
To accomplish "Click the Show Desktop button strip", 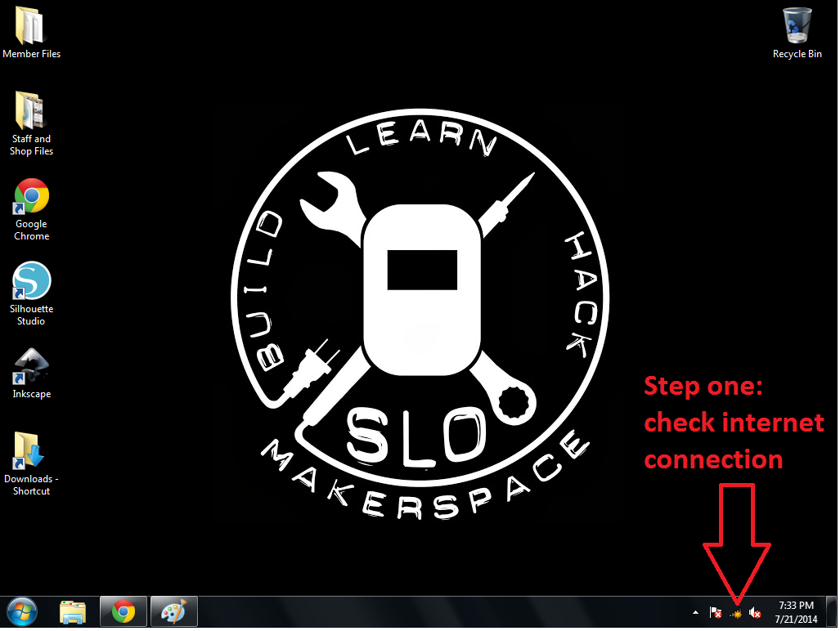I will point(832,611).
